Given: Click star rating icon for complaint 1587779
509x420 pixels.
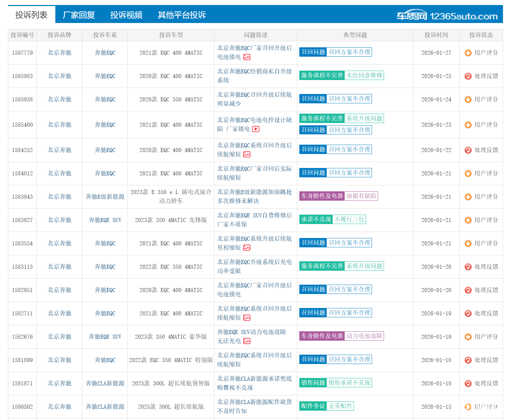Looking at the screenshot, I should click(x=468, y=53).
